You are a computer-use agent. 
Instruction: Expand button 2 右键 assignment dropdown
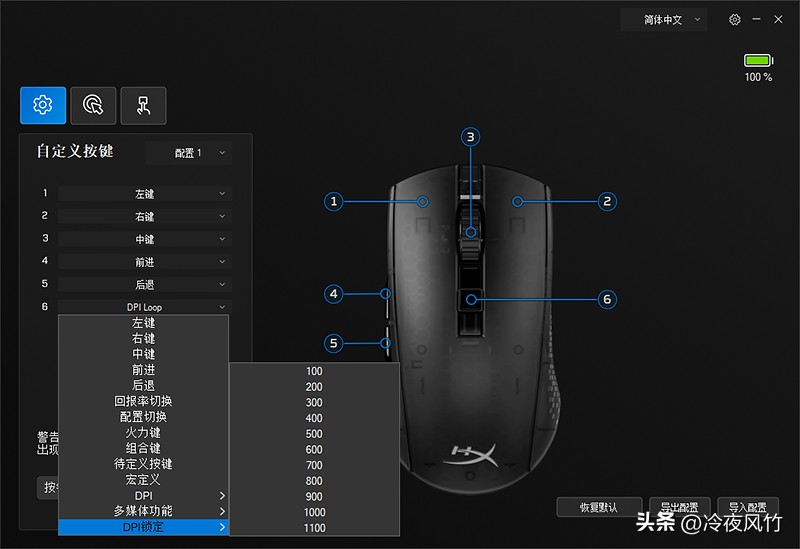(144, 216)
